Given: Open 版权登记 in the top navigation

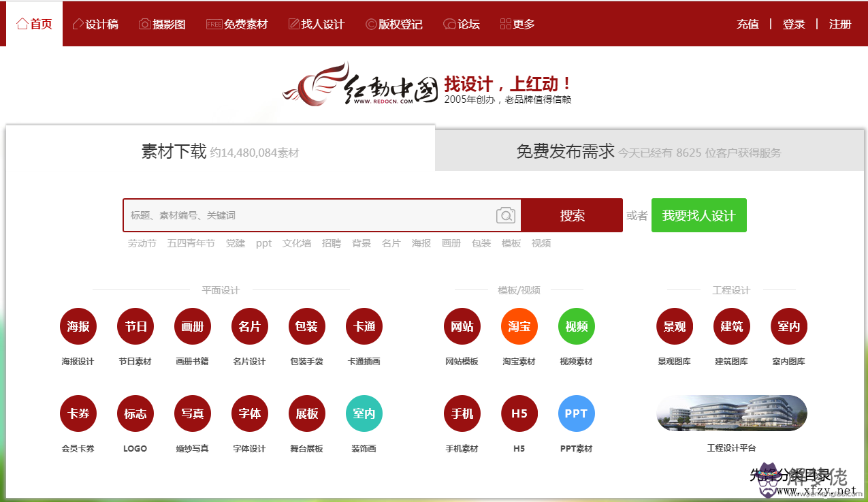Looking at the screenshot, I should [x=394, y=24].
